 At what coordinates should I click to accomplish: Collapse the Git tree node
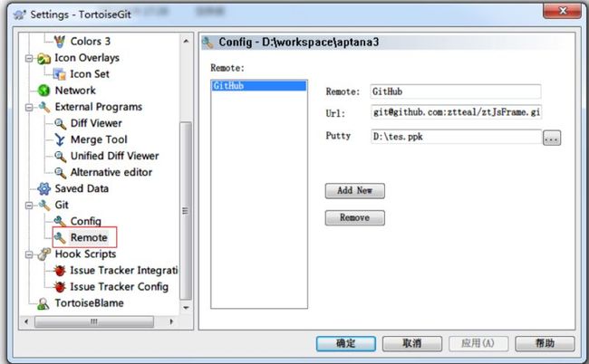click(x=29, y=206)
